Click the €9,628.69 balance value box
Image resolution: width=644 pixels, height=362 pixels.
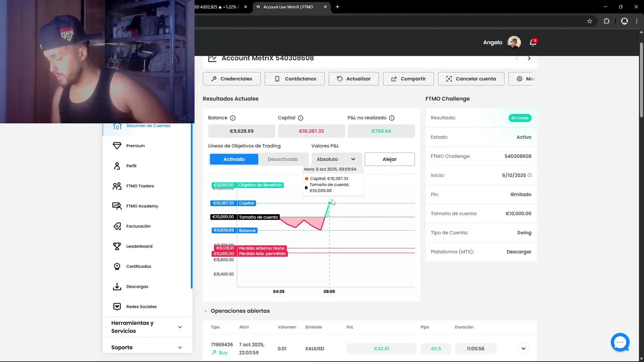[x=242, y=131]
